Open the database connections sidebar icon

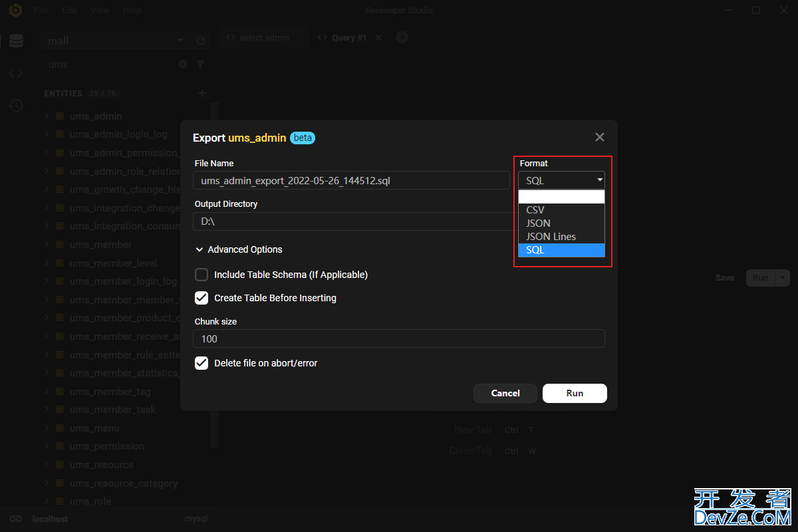click(16, 41)
